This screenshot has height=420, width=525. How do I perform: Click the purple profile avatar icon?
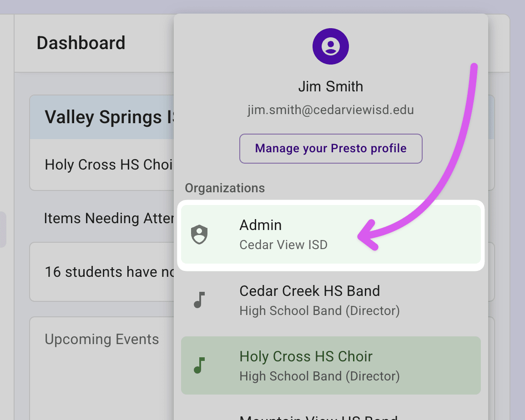coord(331,46)
